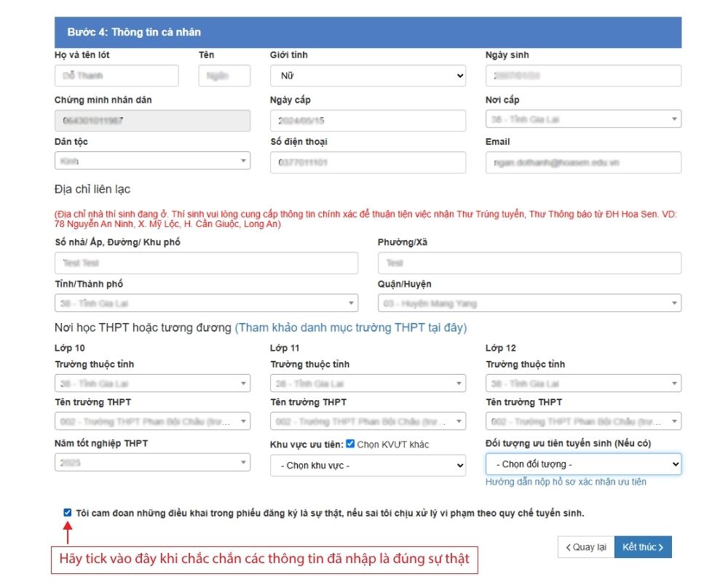Click into the Email input field
This screenshot has height=582, width=728.
point(583,163)
